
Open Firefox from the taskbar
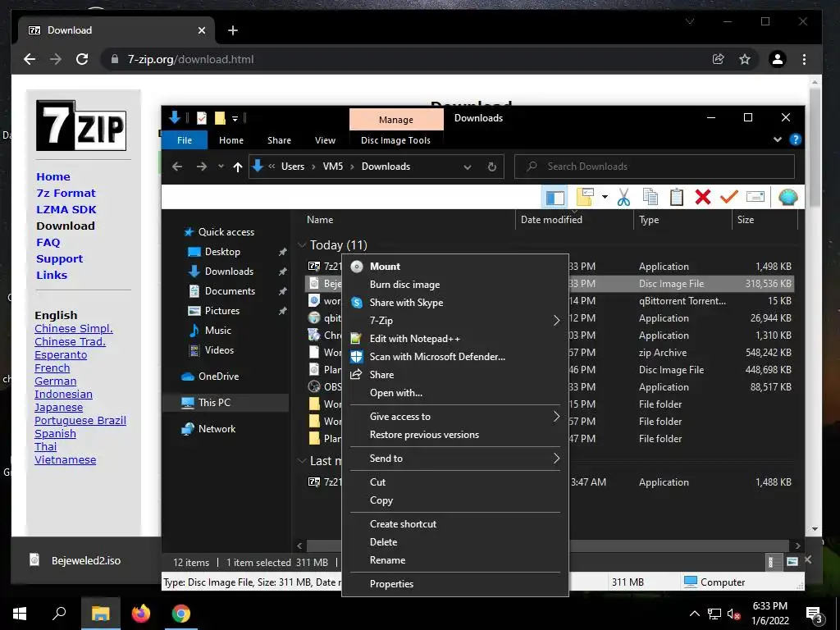click(141, 614)
